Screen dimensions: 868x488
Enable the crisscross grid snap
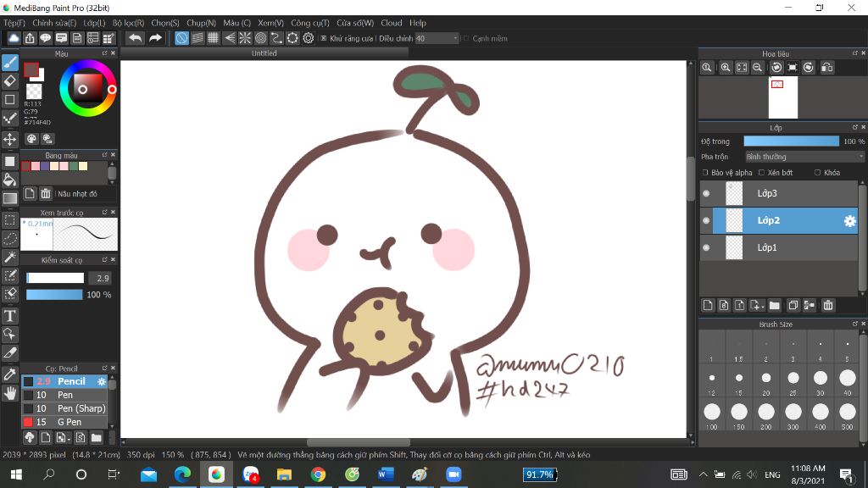(213, 38)
